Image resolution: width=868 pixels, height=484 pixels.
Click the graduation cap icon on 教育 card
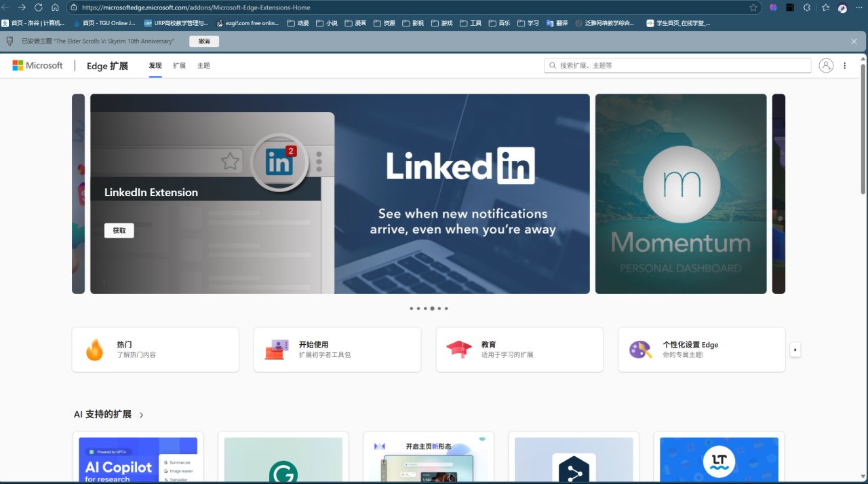(x=459, y=350)
